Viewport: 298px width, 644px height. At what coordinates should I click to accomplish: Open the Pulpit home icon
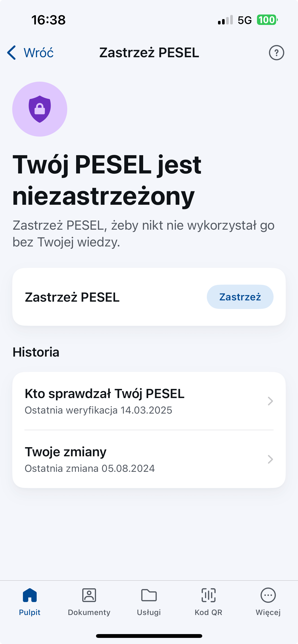(30, 595)
